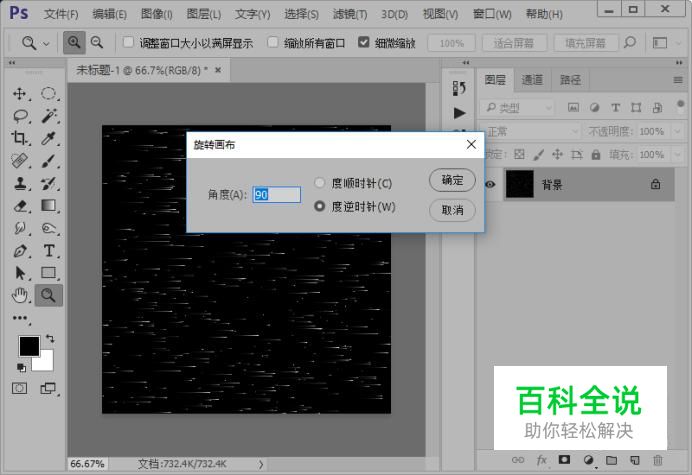Change the screen mode
This screenshot has height=475, width=692.
(x=48, y=388)
